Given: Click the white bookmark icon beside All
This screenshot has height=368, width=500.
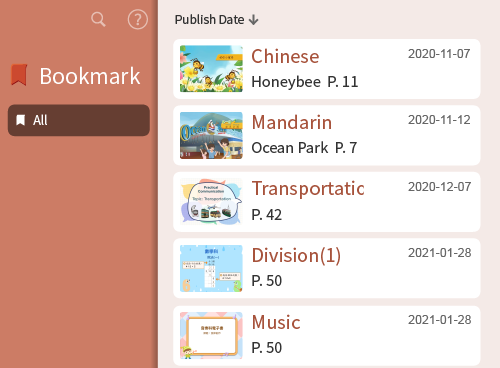Looking at the screenshot, I should [x=21, y=120].
